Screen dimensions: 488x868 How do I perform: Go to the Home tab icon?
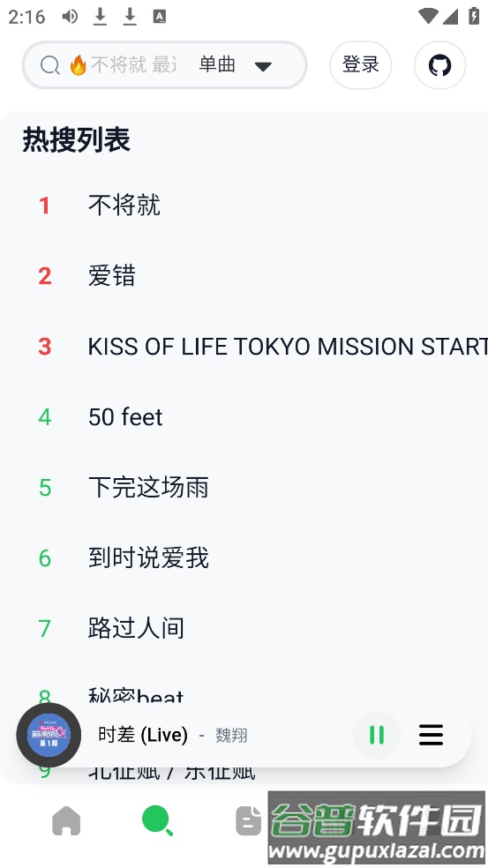(x=66, y=820)
